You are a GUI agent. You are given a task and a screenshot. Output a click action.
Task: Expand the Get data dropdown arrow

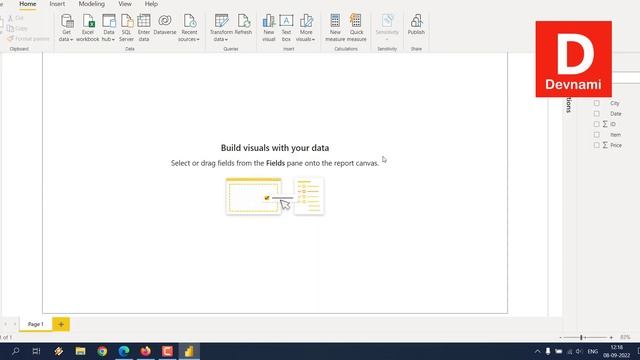pyautogui.click(x=71, y=40)
